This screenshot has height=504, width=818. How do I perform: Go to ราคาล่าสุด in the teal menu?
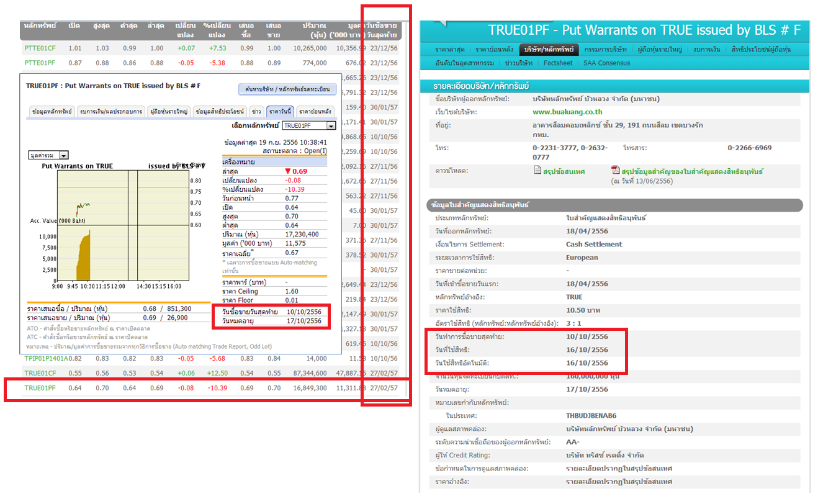(450, 49)
